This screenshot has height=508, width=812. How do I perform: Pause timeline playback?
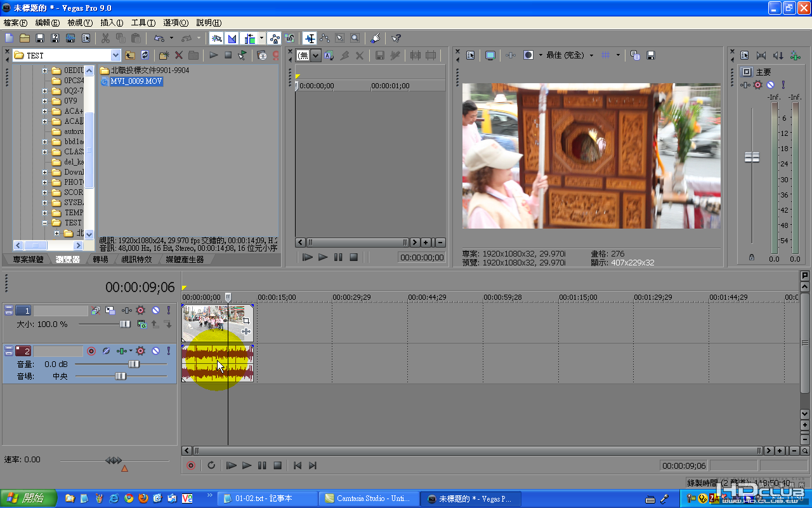click(x=262, y=465)
